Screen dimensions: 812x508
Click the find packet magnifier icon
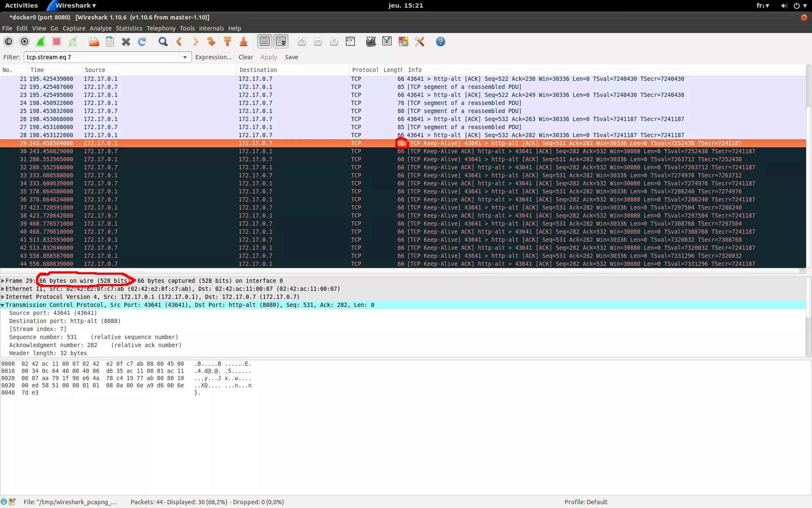click(x=163, y=41)
